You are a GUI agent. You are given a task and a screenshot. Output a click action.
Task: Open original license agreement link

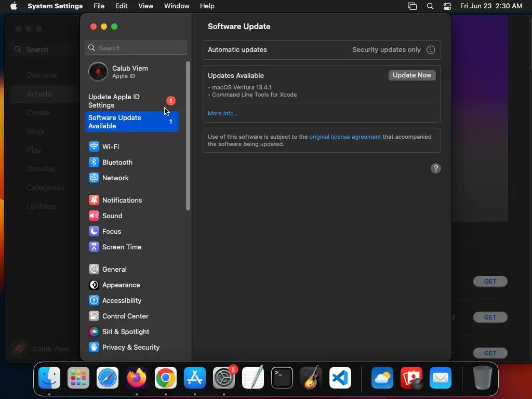(345, 137)
